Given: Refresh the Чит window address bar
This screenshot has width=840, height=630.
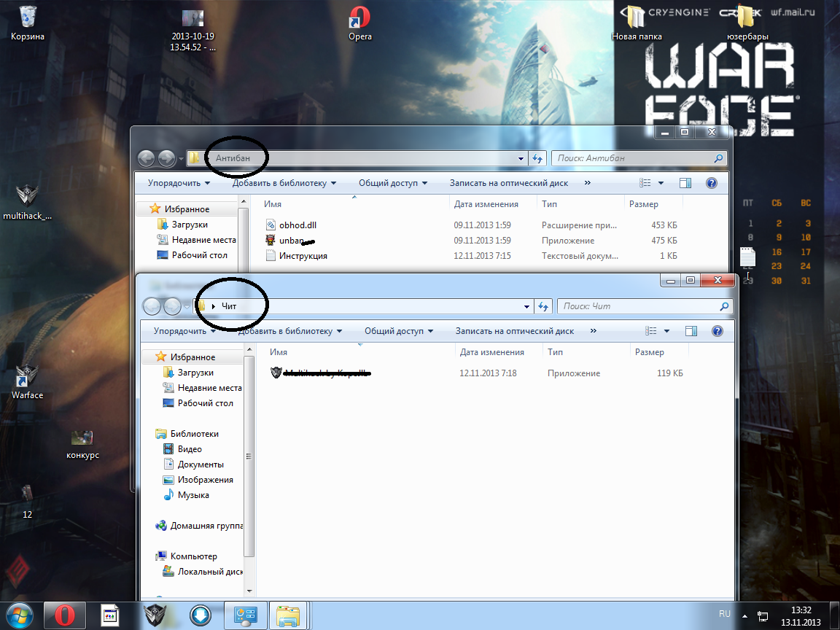Looking at the screenshot, I should click(543, 306).
